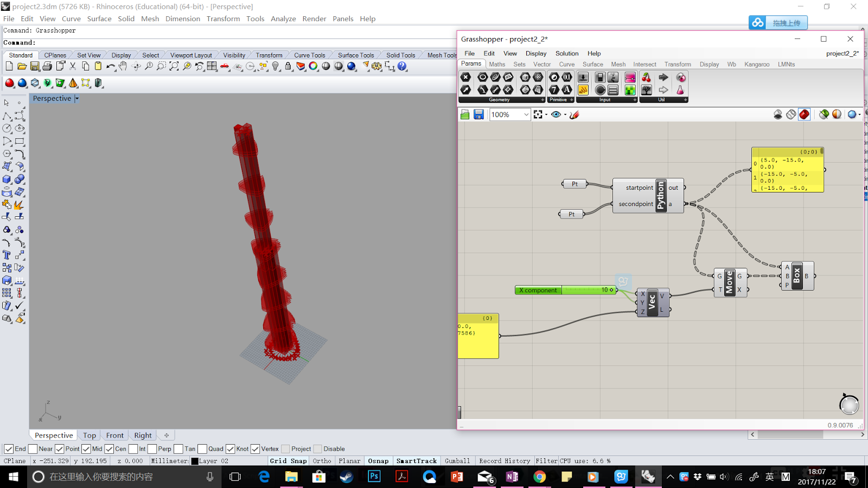Screen dimensions: 868x488
Task: Click the Grasshopper sketch pen icon
Action: click(x=575, y=114)
